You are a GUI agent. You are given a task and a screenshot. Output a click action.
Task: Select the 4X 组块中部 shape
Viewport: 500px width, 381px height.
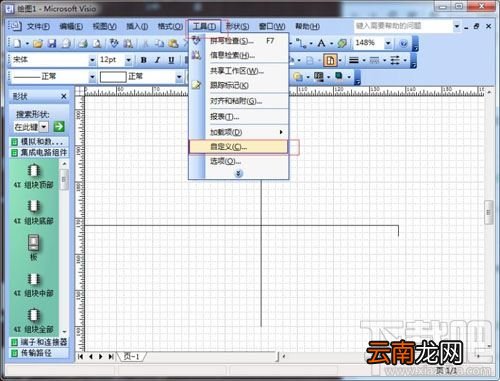(x=33, y=285)
